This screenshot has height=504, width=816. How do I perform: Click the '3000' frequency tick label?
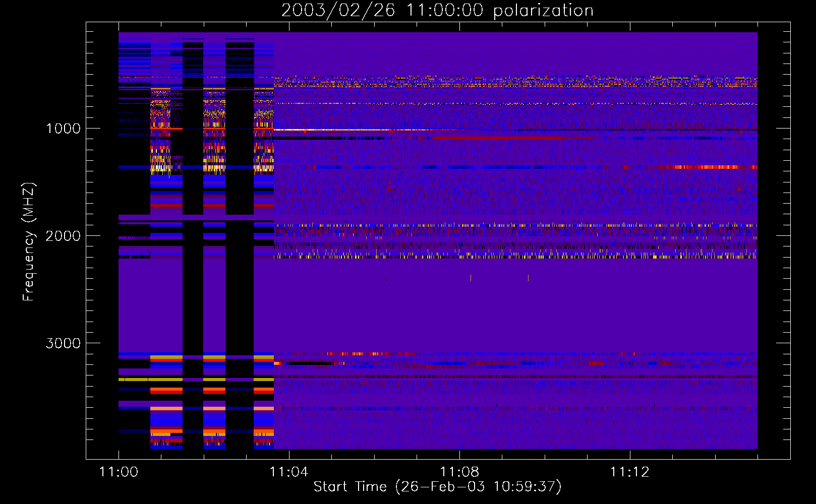coord(63,343)
